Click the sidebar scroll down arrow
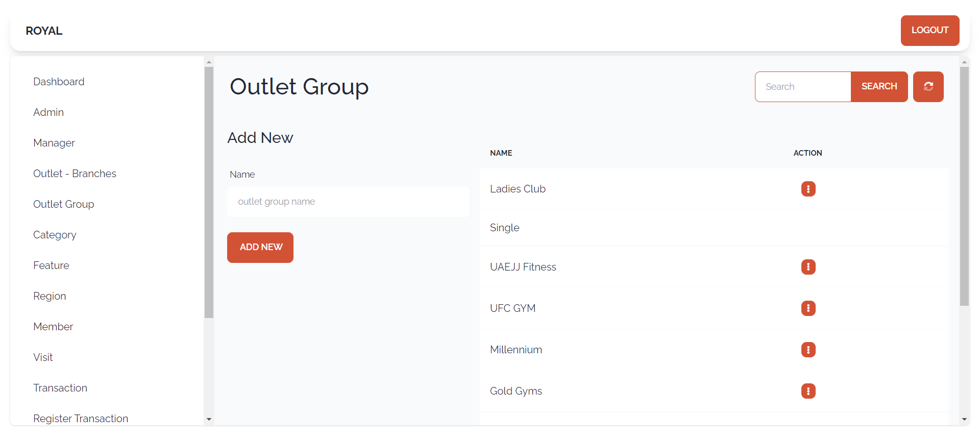Viewport: 980px width, 439px height. [x=209, y=419]
